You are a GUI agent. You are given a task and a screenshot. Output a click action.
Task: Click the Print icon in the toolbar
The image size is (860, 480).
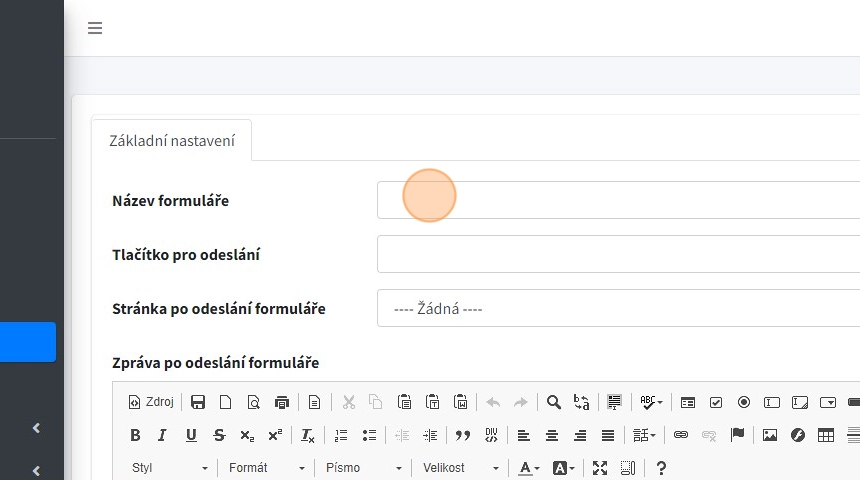click(x=282, y=402)
